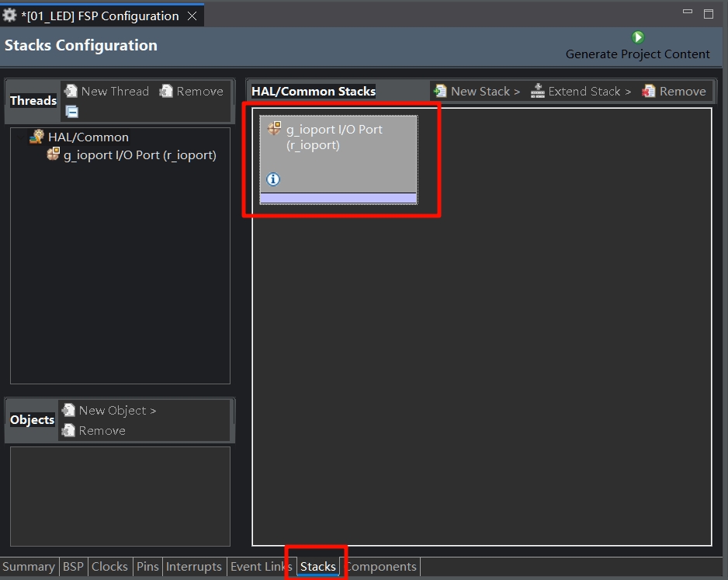Open the Extend Stack dropdown menu
The height and width of the screenshot is (580, 728).
(581, 92)
